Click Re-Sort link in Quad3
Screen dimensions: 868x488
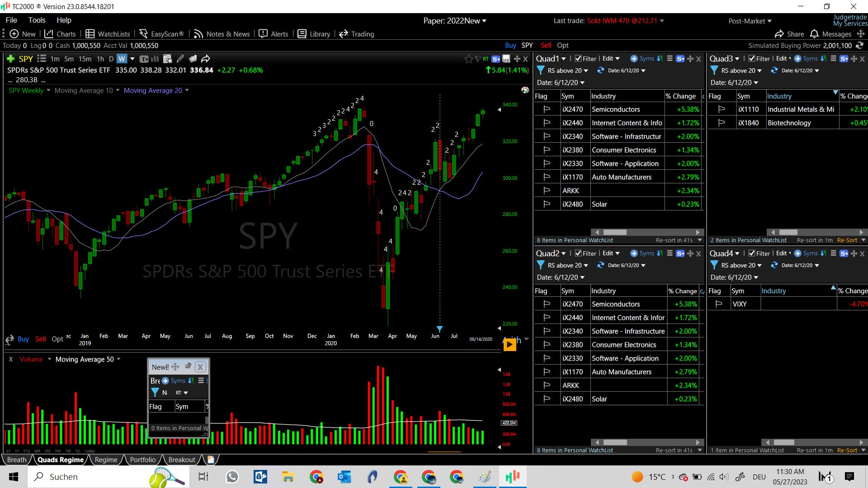click(x=847, y=240)
